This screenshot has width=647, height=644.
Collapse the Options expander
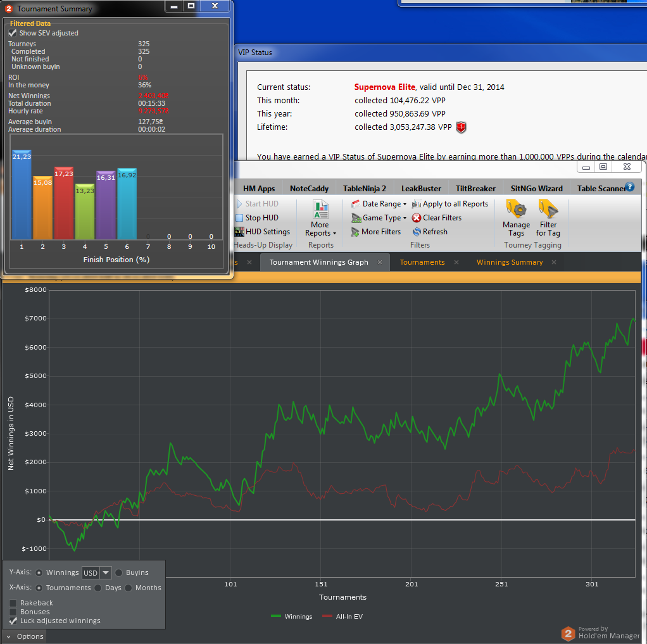(x=9, y=637)
